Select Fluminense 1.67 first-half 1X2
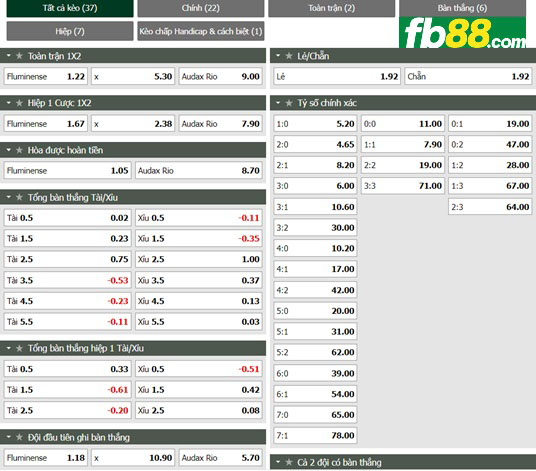The height and width of the screenshot is (471, 536). pyautogui.click(x=45, y=123)
